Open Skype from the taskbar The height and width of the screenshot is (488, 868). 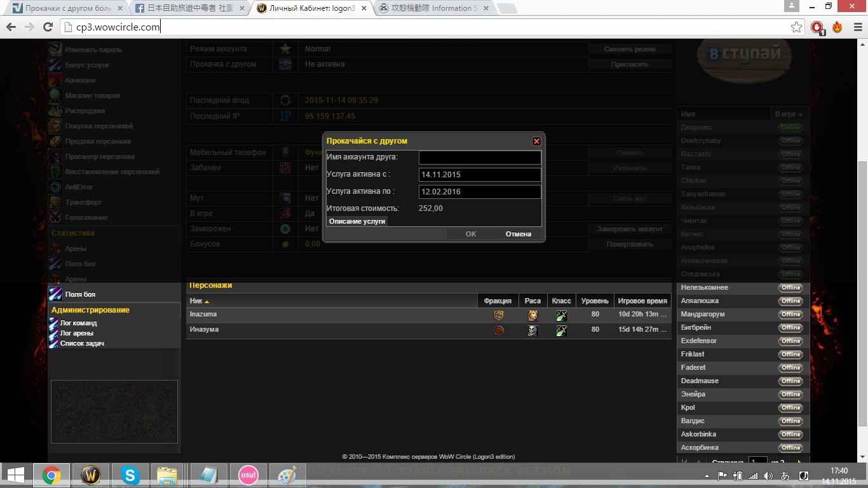coord(130,475)
